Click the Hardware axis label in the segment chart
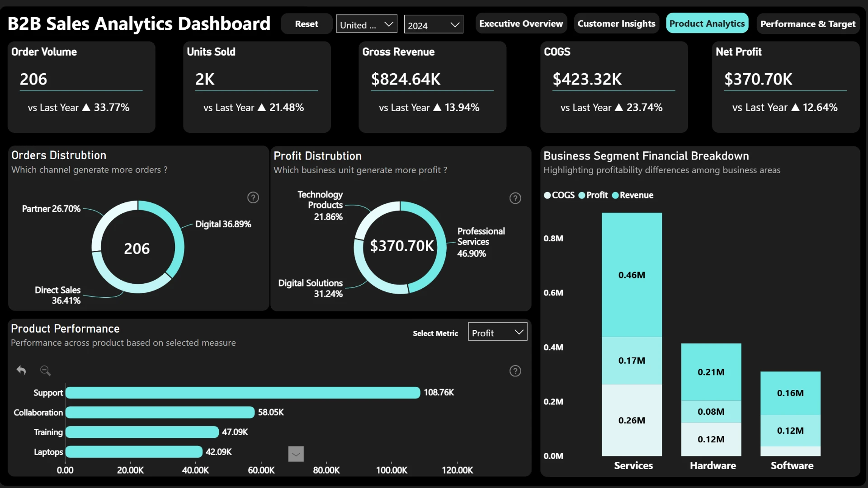This screenshot has height=488, width=868. (713, 465)
